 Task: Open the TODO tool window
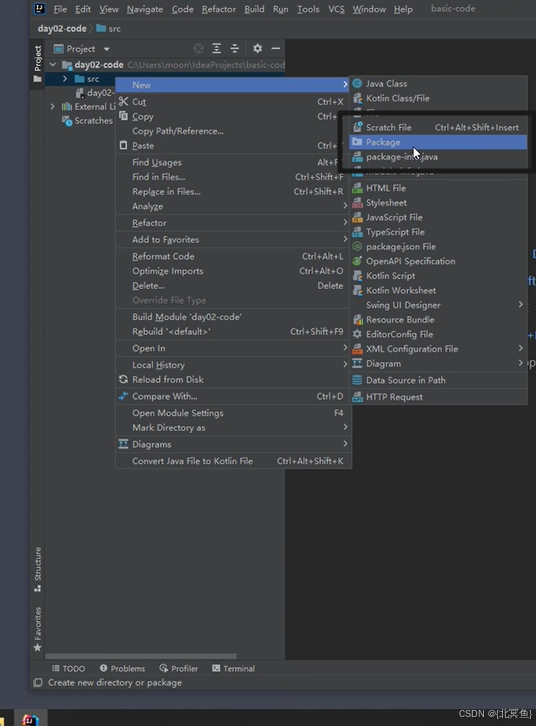(x=69, y=669)
